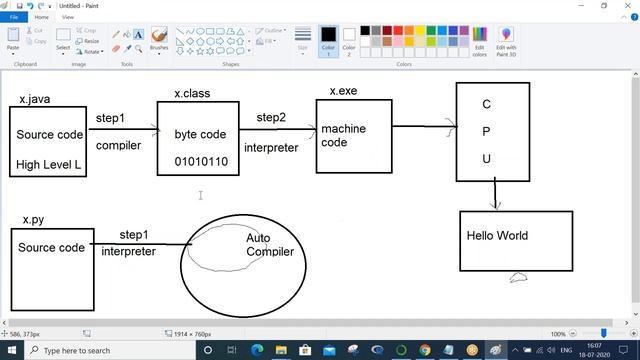Screen dimensions: 640x360
Task: Open the Paint help icon
Action: 634,17
